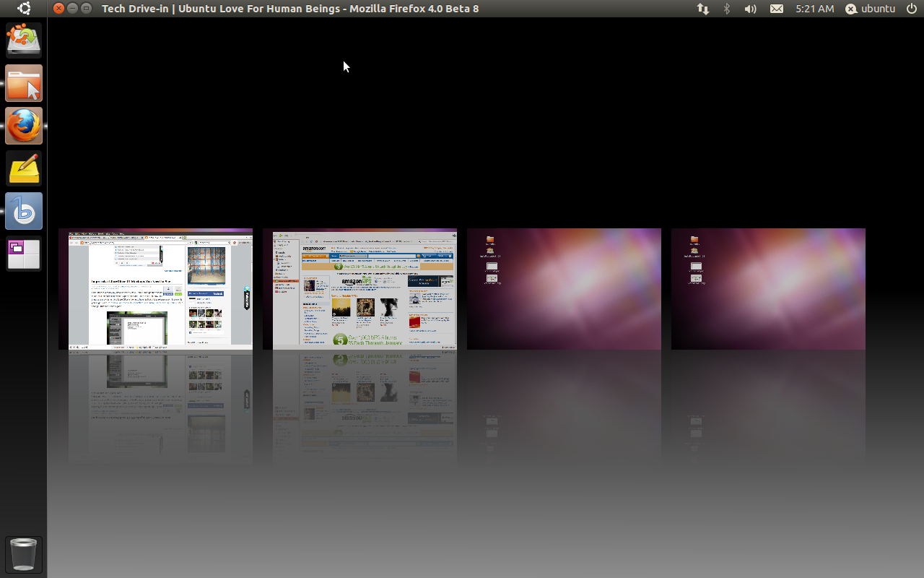
Task: Click the Bluetooth indicator in the panel
Action: click(x=727, y=9)
